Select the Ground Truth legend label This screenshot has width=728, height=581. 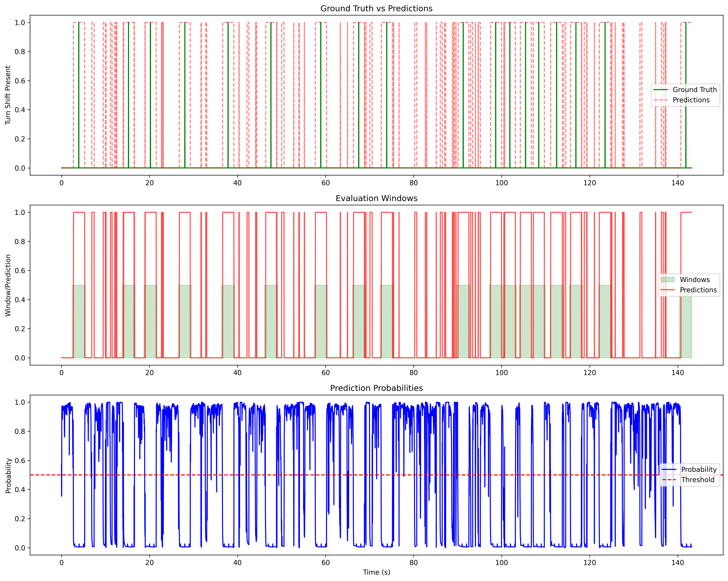coord(695,89)
